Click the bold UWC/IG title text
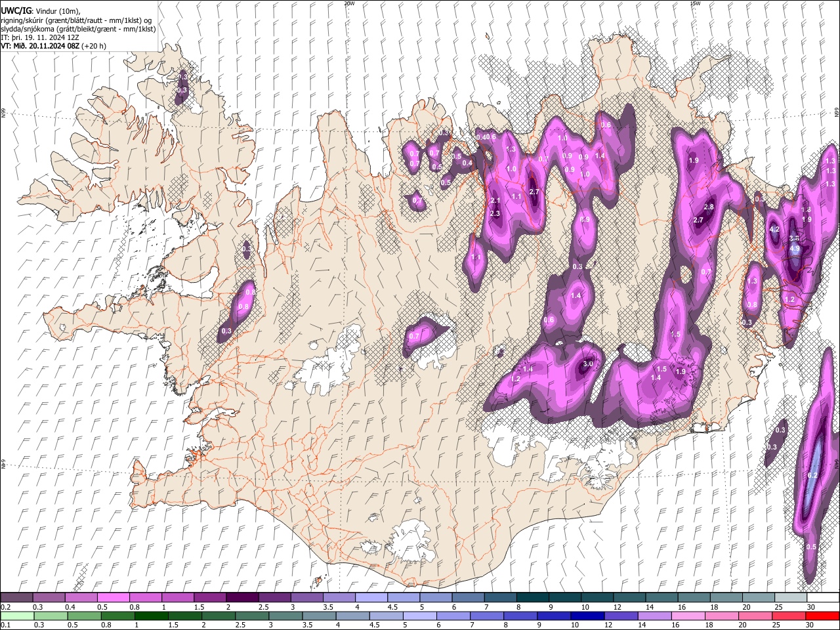 tap(16, 10)
